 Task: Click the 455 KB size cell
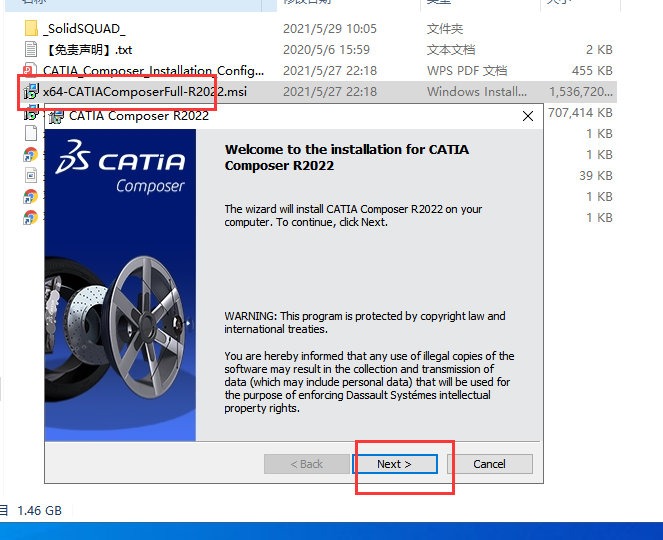tap(592, 71)
